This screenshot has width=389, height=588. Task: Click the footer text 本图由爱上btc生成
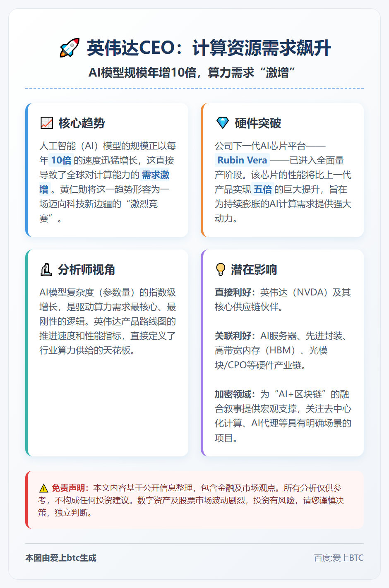[x=61, y=558]
